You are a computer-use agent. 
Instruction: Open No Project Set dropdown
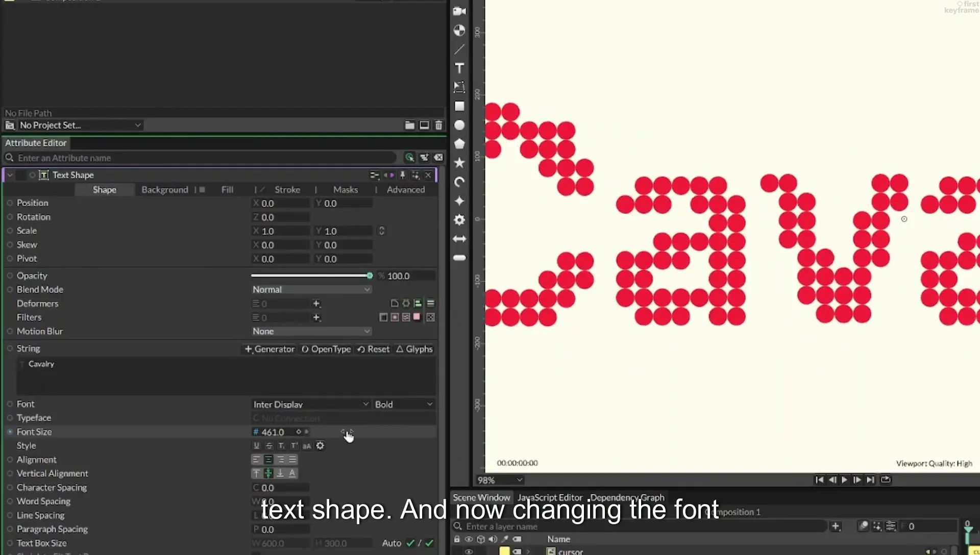[80, 125]
